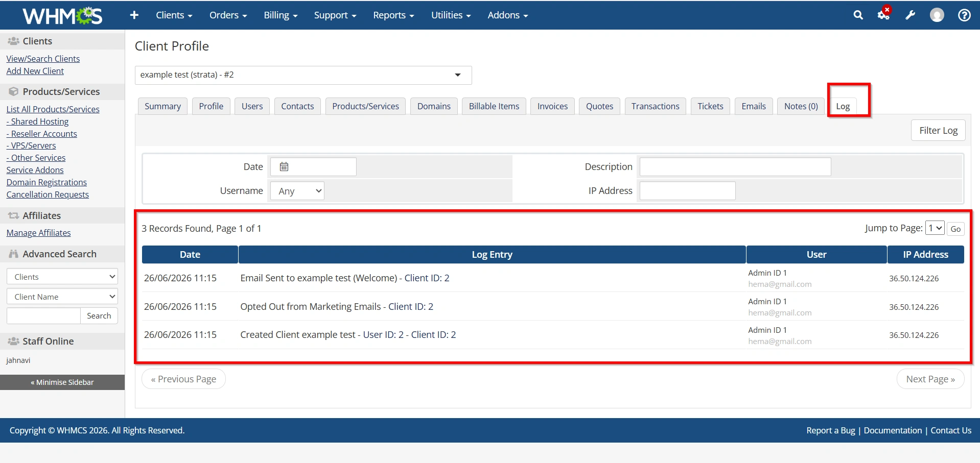Click the Minimise Sidebar button

62,382
